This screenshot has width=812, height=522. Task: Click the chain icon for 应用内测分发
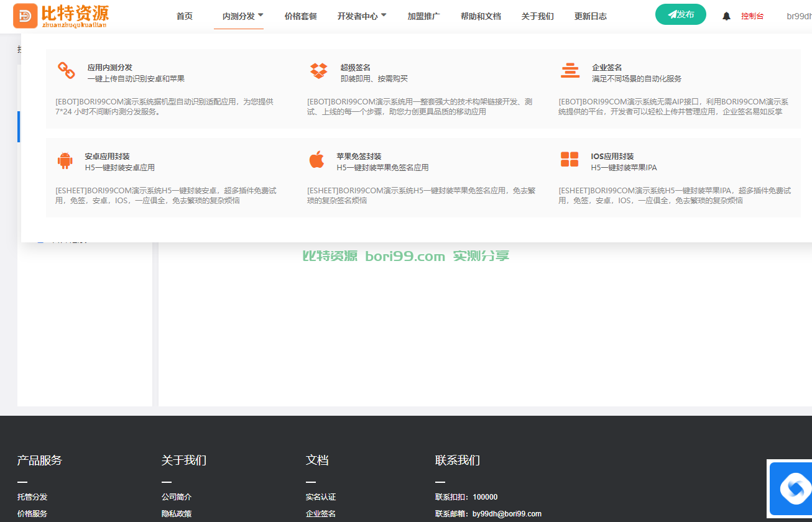[x=66, y=70]
